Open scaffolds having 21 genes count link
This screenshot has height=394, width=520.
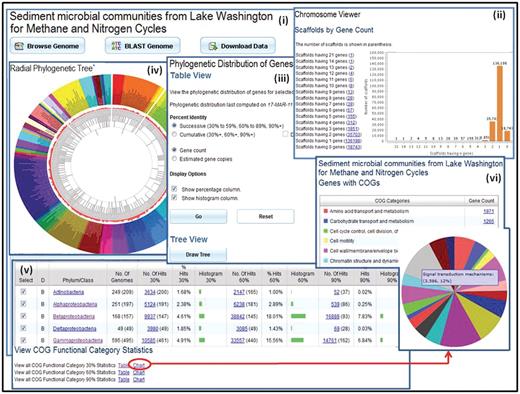pyautogui.click(x=351, y=55)
